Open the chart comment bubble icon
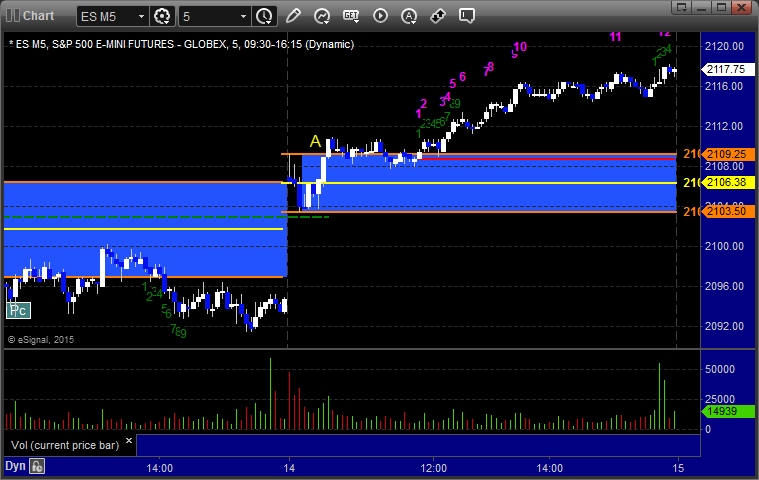759x480 pixels. pos(467,16)
